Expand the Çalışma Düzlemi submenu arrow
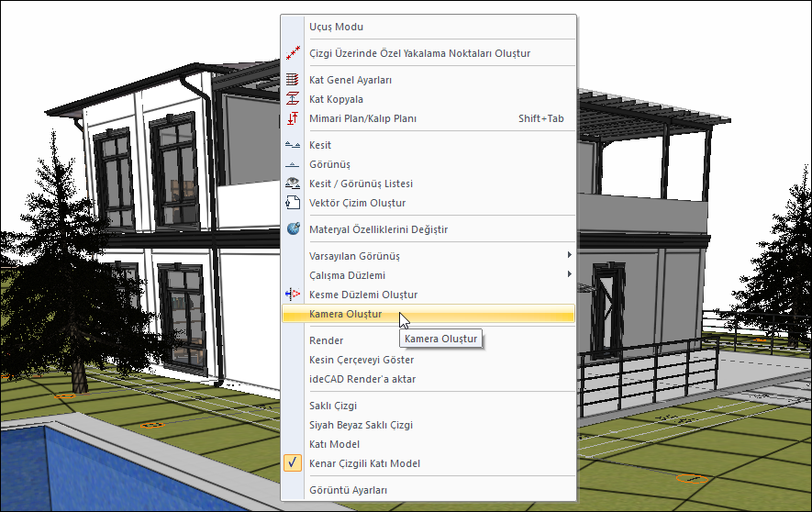This screenshot has height=512, width=812. [x=569, y=275]
